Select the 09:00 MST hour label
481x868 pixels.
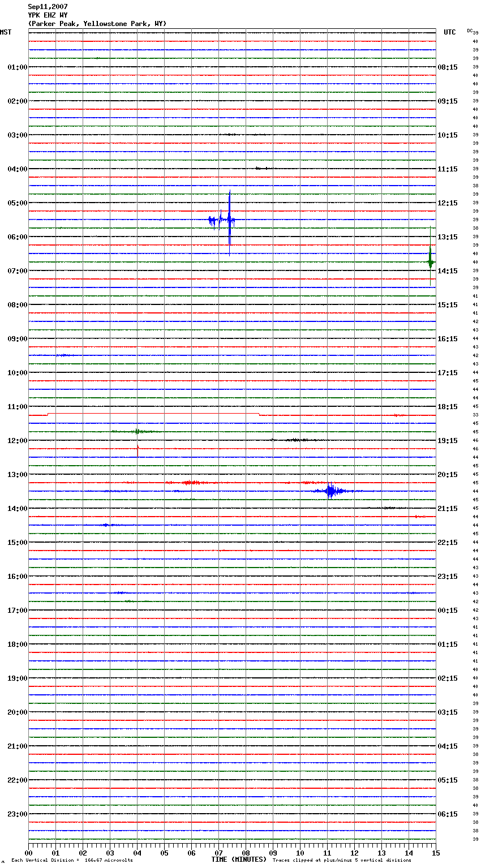tap(18, 339)
